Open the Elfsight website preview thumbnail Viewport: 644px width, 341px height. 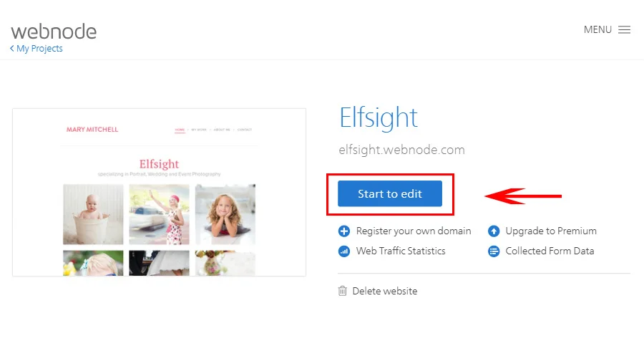(160, 192)
